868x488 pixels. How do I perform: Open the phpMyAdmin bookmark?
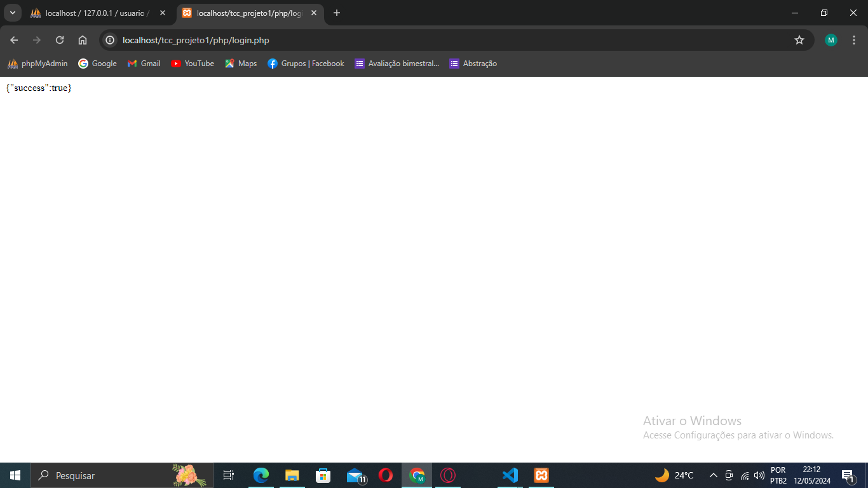click(37, 64)
